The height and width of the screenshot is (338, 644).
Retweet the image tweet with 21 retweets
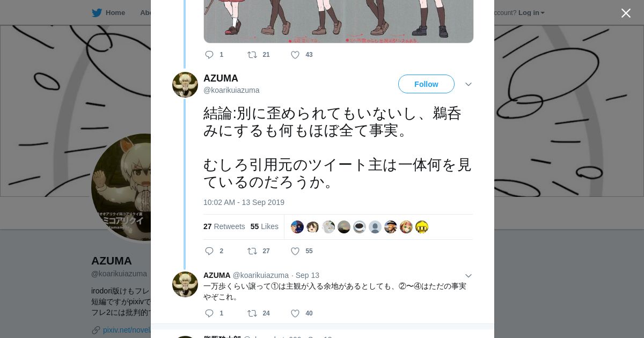coord(252,55)
